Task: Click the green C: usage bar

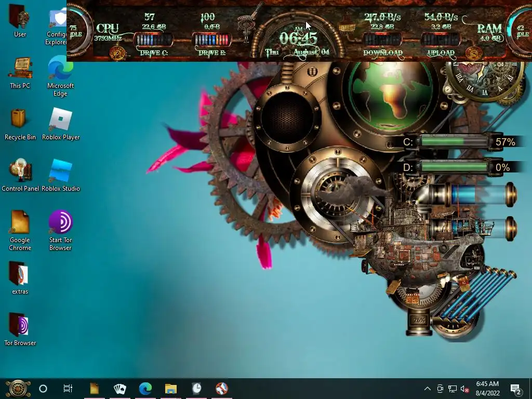Action: pos(454,141)
